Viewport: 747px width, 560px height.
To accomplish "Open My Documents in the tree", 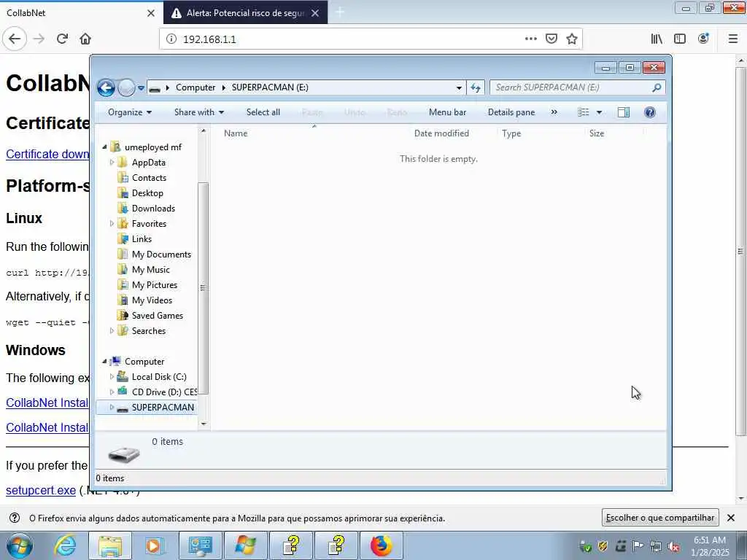I will 161,254.
